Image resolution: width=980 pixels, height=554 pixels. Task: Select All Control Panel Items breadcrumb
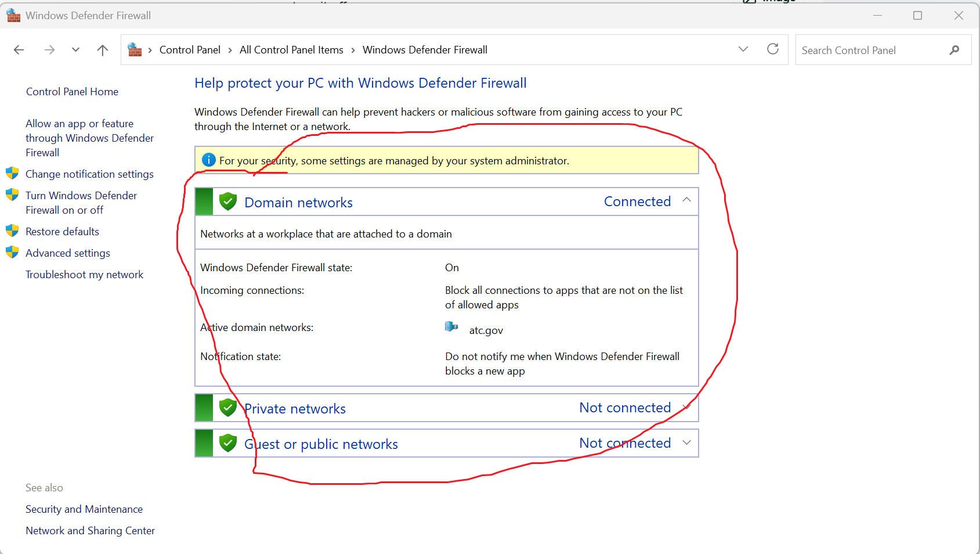[291, 50]
